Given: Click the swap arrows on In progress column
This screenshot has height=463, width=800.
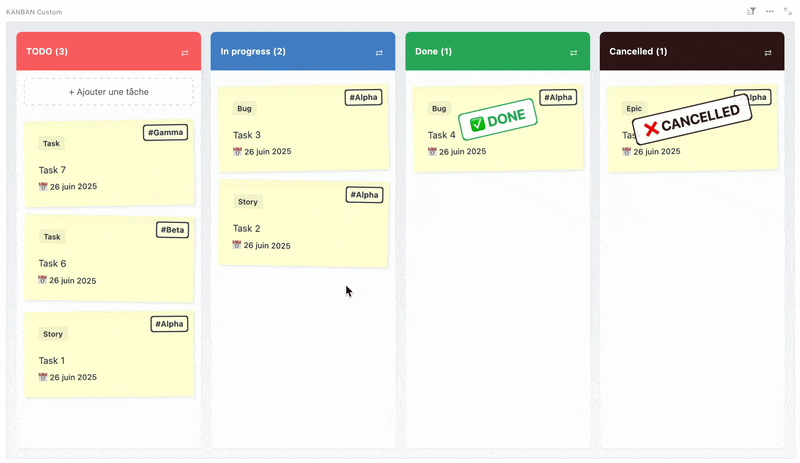Looking at the screenshot, I should pos(379,52).
